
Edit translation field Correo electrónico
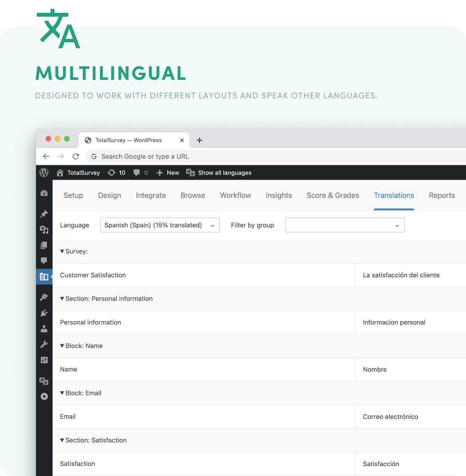[411, 417]
